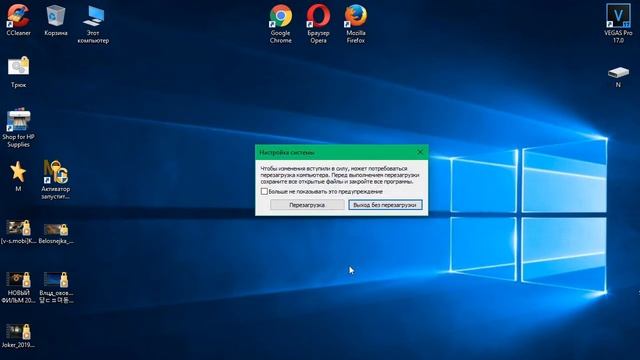Select the Этот компьютер desktop icon
This screenshot has height=360, width=640.
tap(93, 24)
